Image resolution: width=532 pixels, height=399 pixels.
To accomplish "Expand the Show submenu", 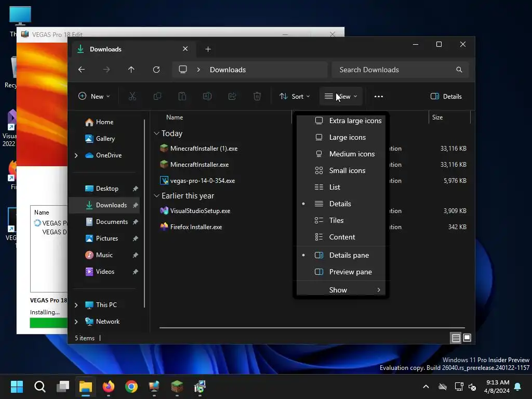I will pyautogui.click(x=341, y=290).
